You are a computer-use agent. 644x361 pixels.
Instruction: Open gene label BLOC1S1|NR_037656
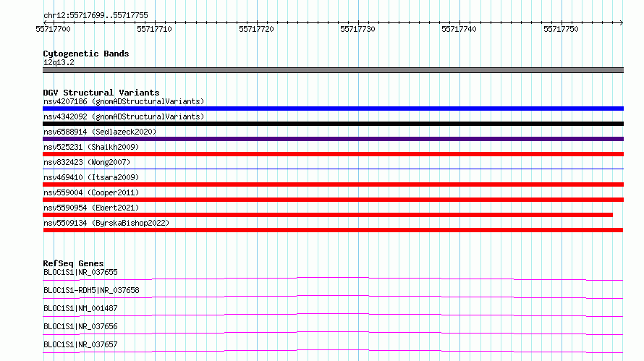click(80, 326)
